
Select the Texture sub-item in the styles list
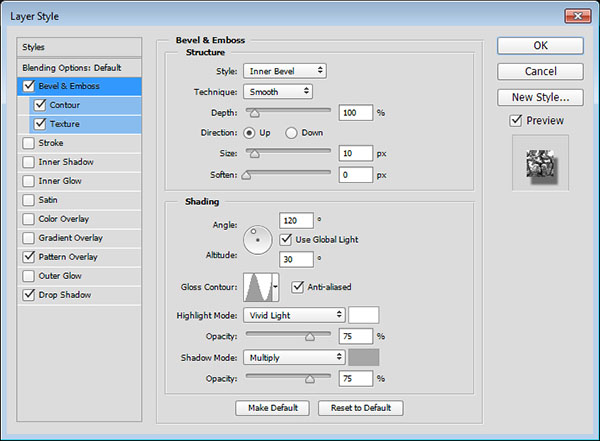click(x=64, y=124)
